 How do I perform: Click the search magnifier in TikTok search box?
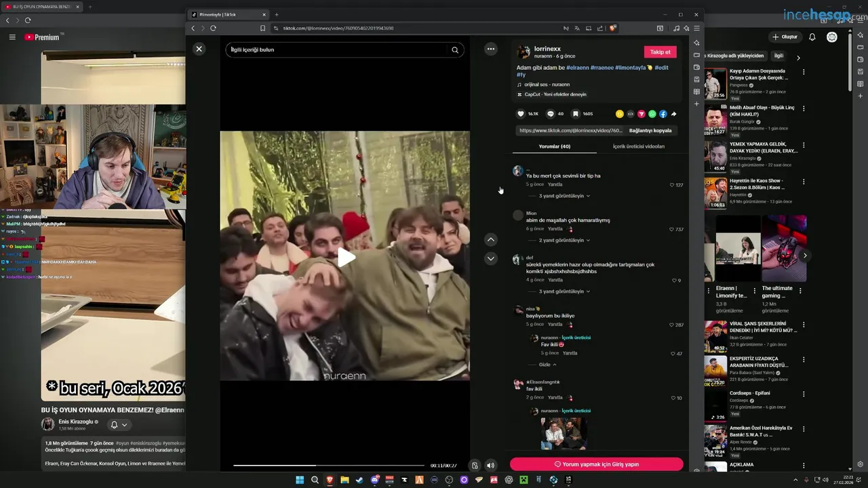(x=455, y=49)
